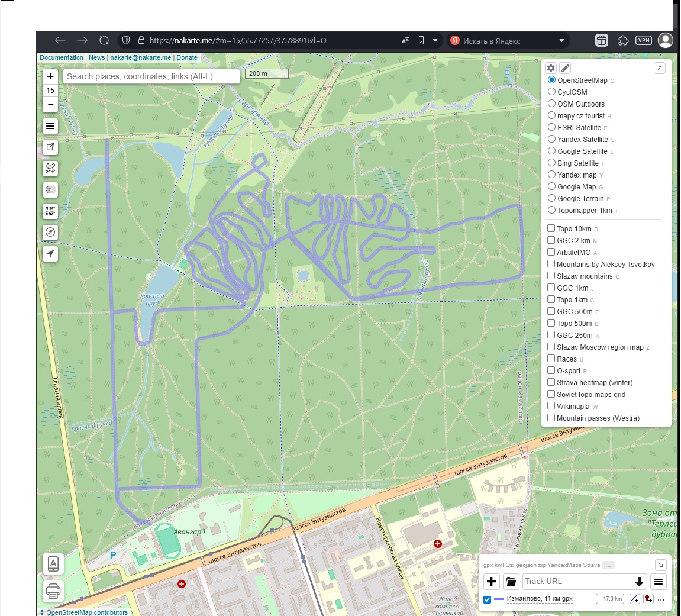
Task: Zoom in the map with plus button
Action: [x=50, y=76]
